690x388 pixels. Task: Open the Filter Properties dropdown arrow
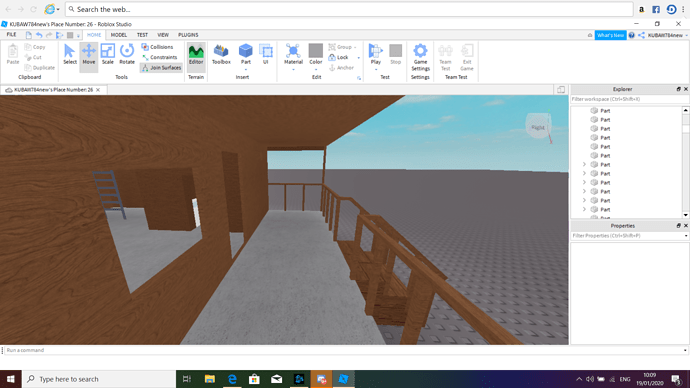click(x=686, y=236)
